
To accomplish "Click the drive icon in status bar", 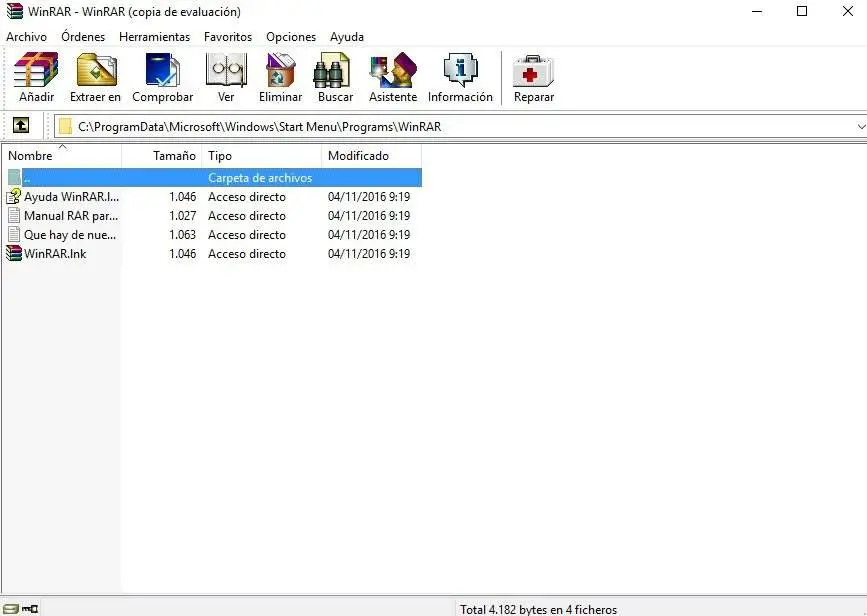I will [11, 609].
